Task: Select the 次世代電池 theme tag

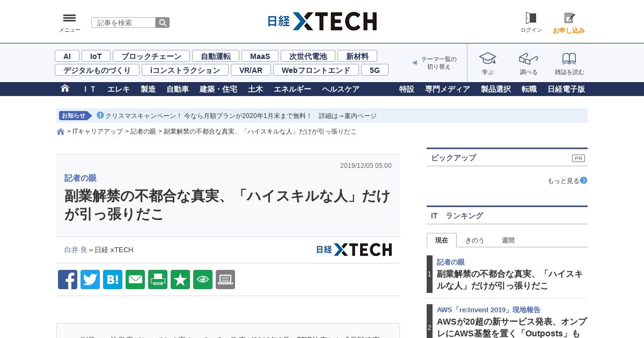Action: click(x=308, y=56)
